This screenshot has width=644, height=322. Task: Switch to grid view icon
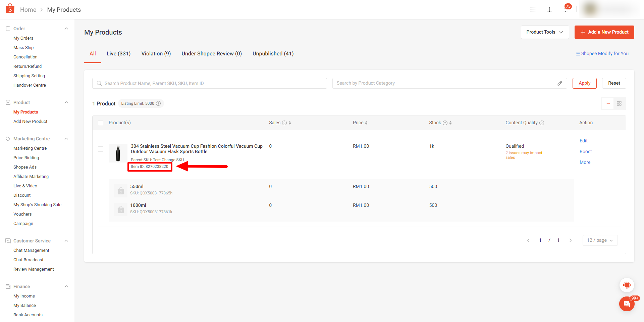coord(619,103)
